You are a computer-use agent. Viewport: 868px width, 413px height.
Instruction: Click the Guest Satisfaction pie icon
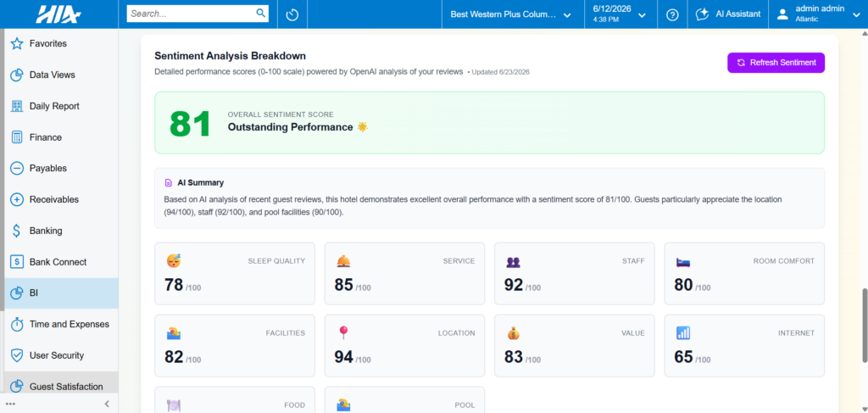17,387
